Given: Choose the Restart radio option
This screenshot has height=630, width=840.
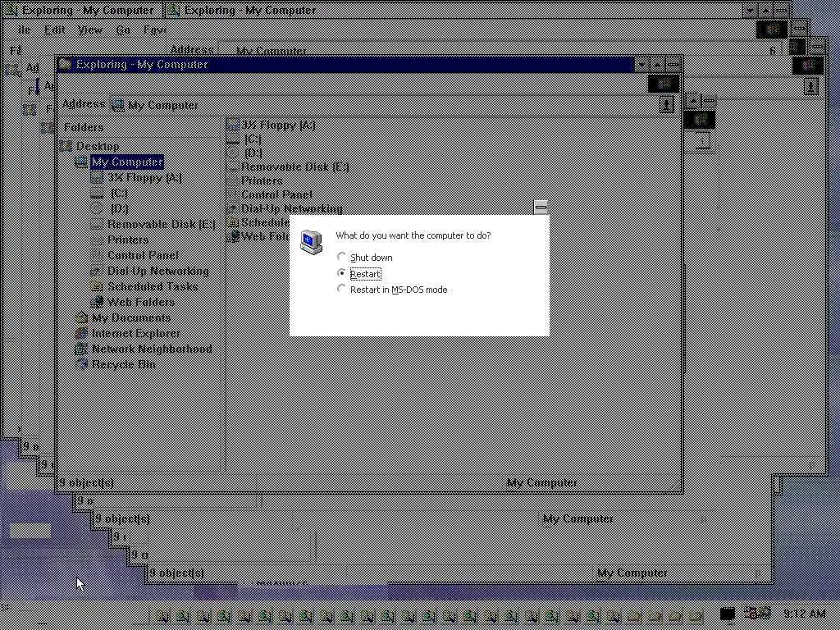Looking at the screenshot, I should tap(359, 274).
